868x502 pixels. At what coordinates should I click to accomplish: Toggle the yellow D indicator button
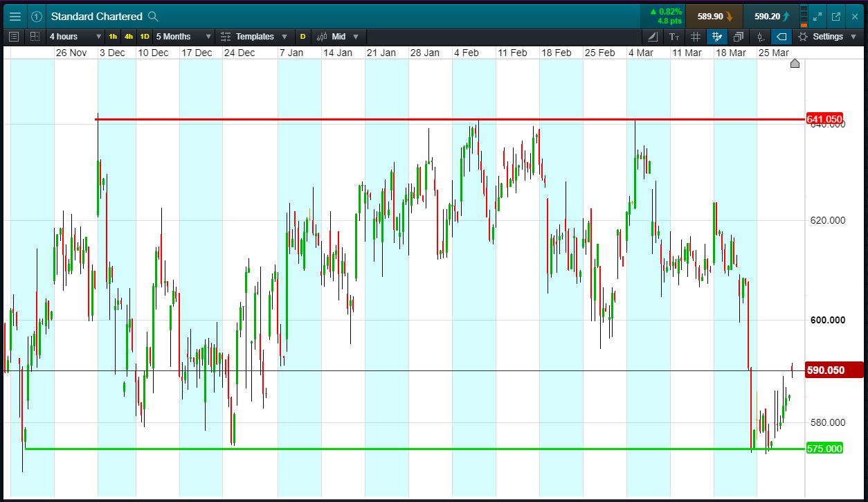302,37
